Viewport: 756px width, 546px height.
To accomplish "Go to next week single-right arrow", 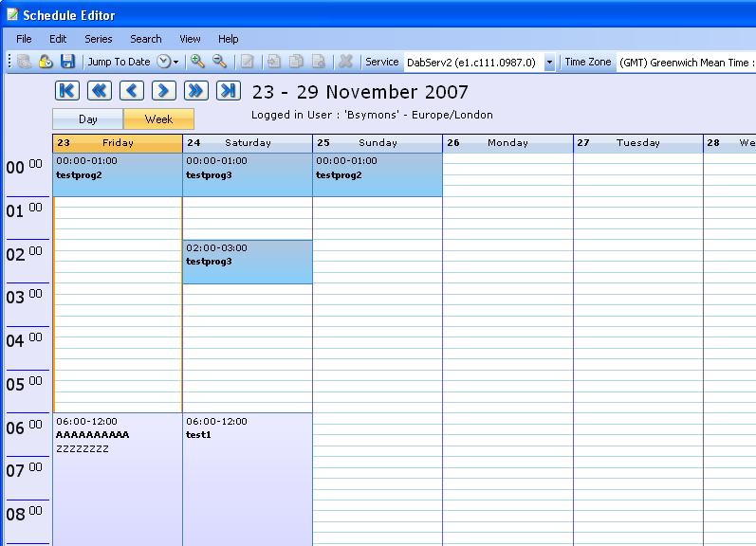I will pyautogui.click(x=163, y=90).
